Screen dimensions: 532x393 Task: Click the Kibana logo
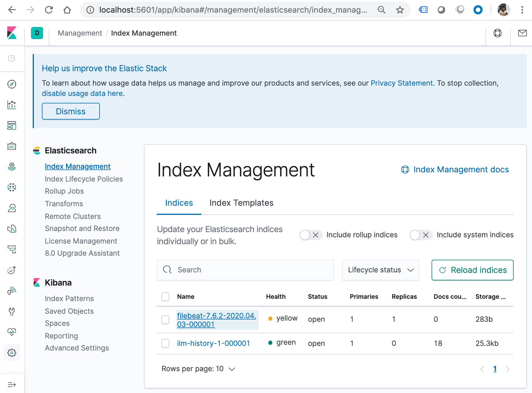(12, 33)
